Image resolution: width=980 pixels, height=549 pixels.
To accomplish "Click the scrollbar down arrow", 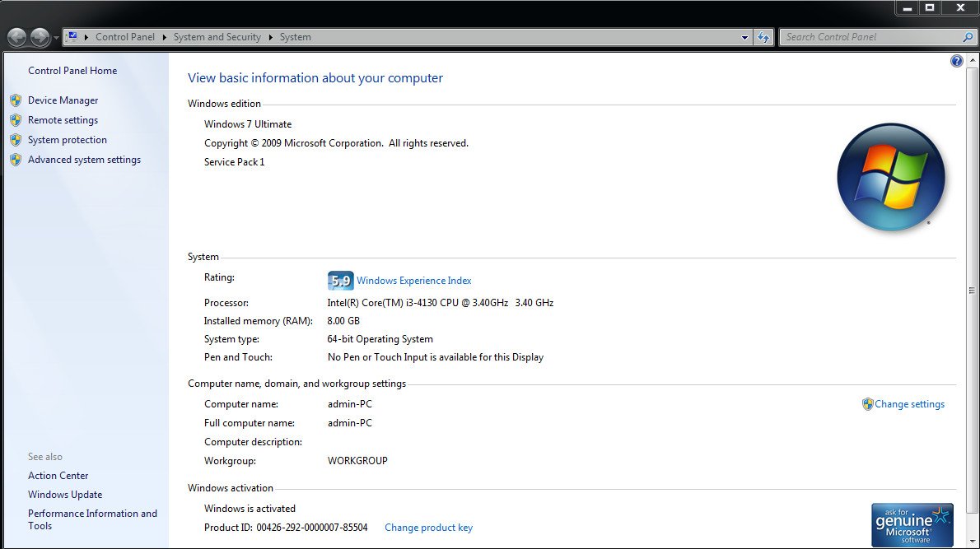I will 972,541.
